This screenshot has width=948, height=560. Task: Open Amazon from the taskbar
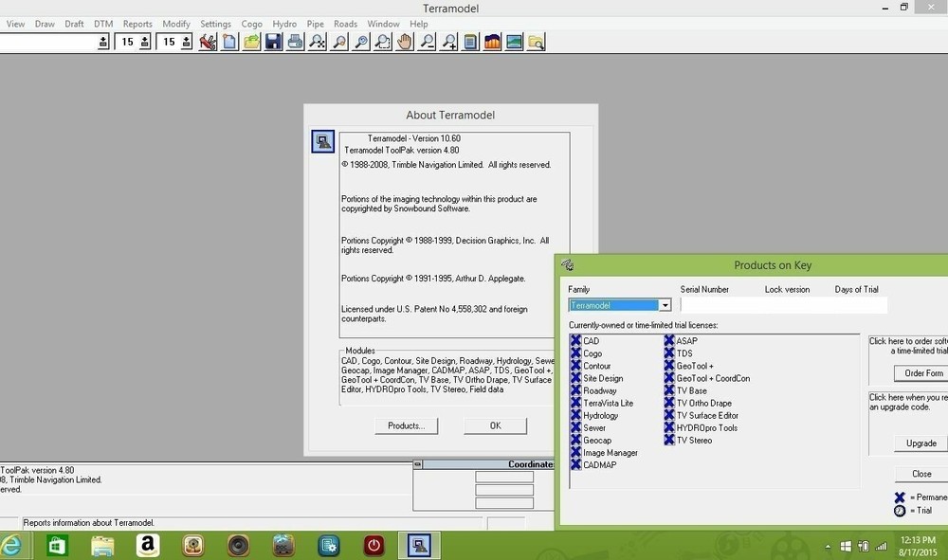point(147,545)
